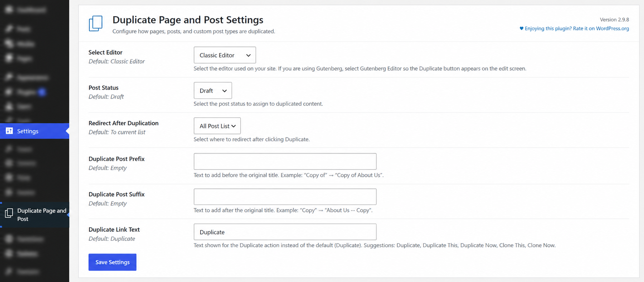The width and height of the screenshot is (644, 282).
Task: Click the plugin copy icon beside page title
Action: 96,23
